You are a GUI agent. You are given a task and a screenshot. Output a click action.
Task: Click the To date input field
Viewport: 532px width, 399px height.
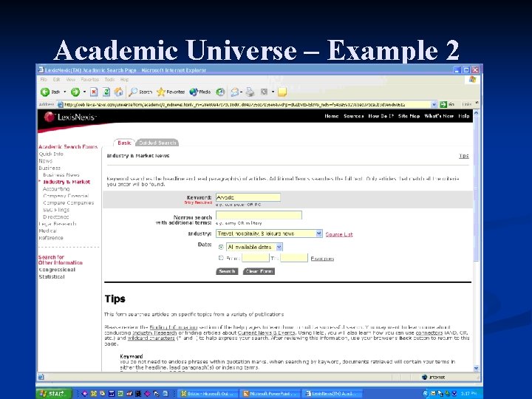(x=294, y=258)
